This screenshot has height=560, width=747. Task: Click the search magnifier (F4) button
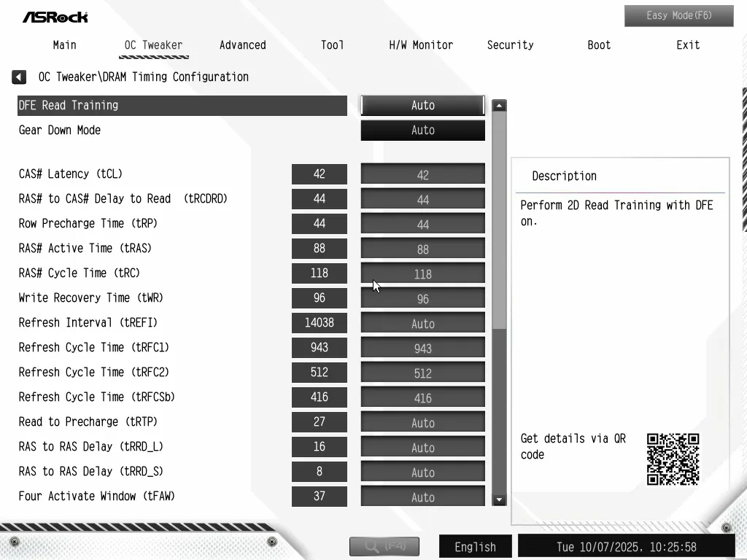(384, 546)
